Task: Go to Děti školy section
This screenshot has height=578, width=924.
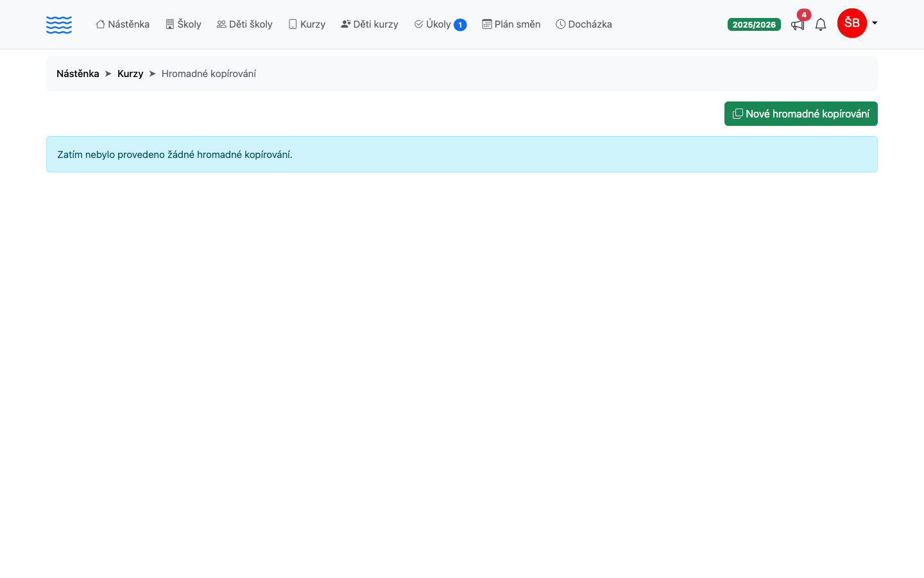Action: coord(244,24)
